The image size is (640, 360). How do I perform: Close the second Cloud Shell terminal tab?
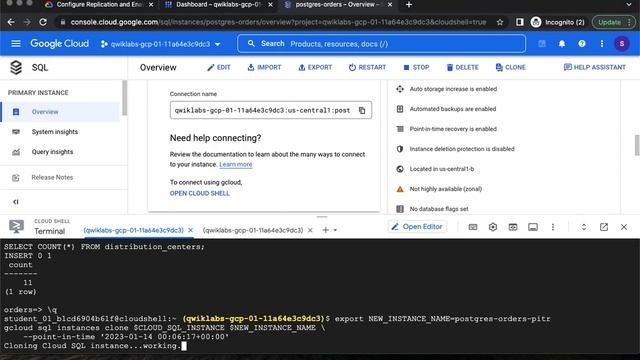[310, 230]
